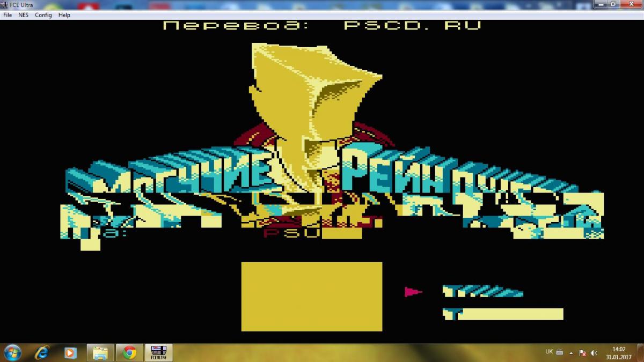Close the FCE Ultra window
Viewport: 644px width, 362px height.
click(x=631, y=4)
